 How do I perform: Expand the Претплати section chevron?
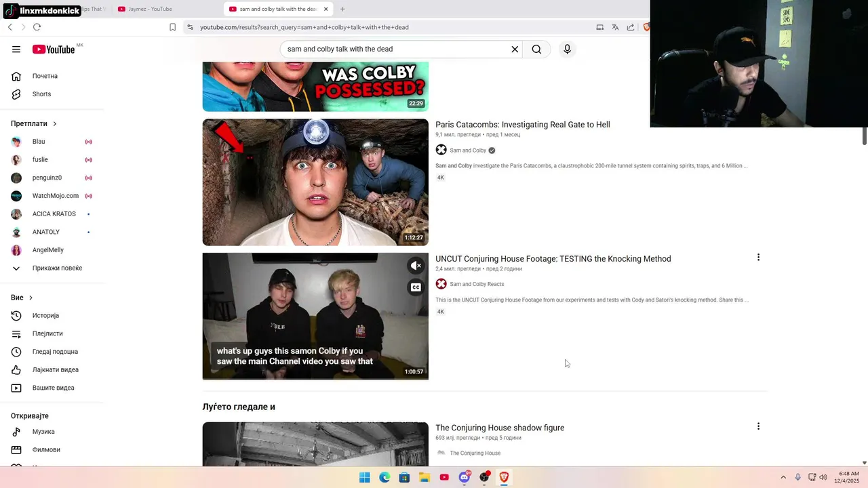[x=55, y=123]
